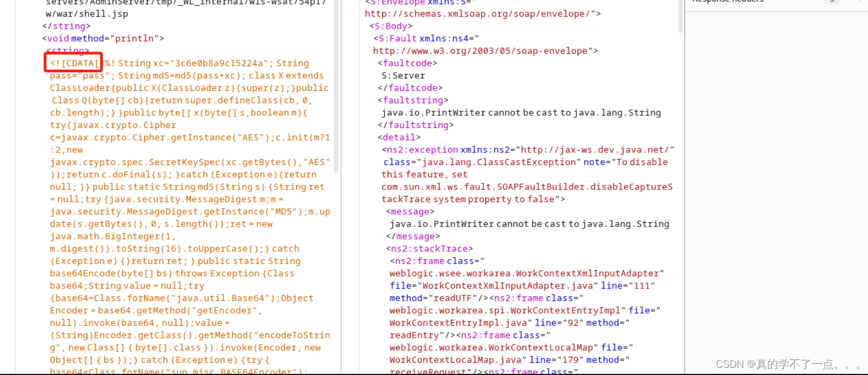Click the opening <message> tag
Screen dimensions: 868x375
point(410,212)
